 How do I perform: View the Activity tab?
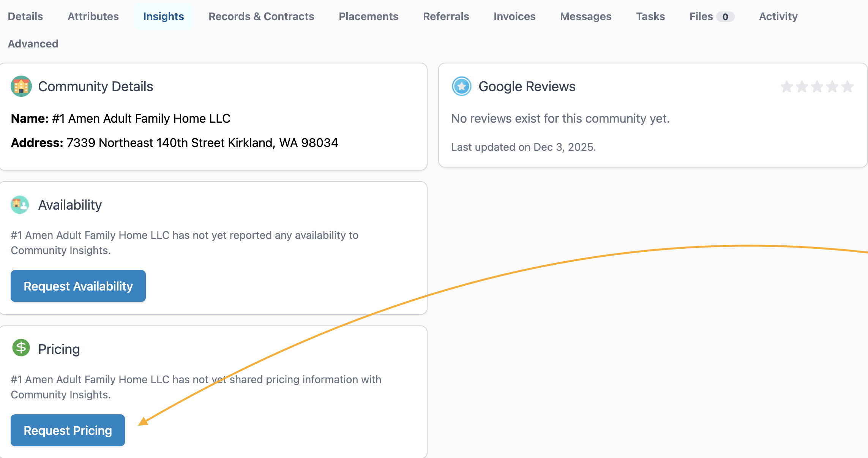[778, 16]
